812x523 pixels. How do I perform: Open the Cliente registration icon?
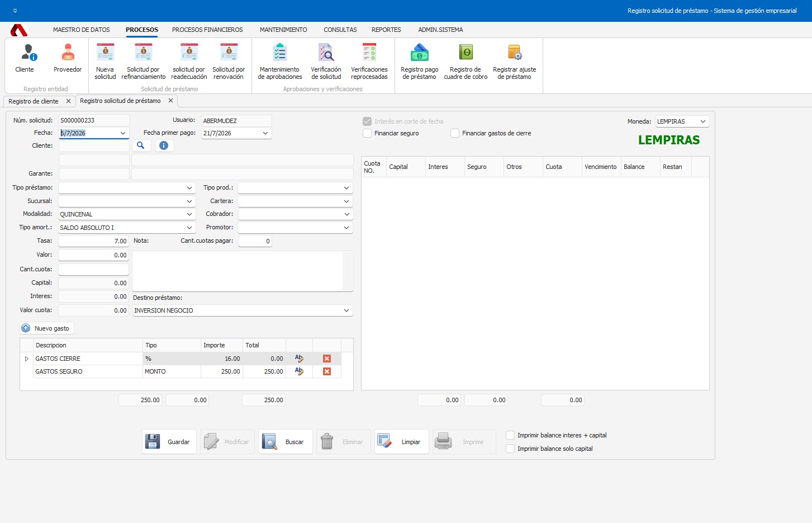(25, 59)
